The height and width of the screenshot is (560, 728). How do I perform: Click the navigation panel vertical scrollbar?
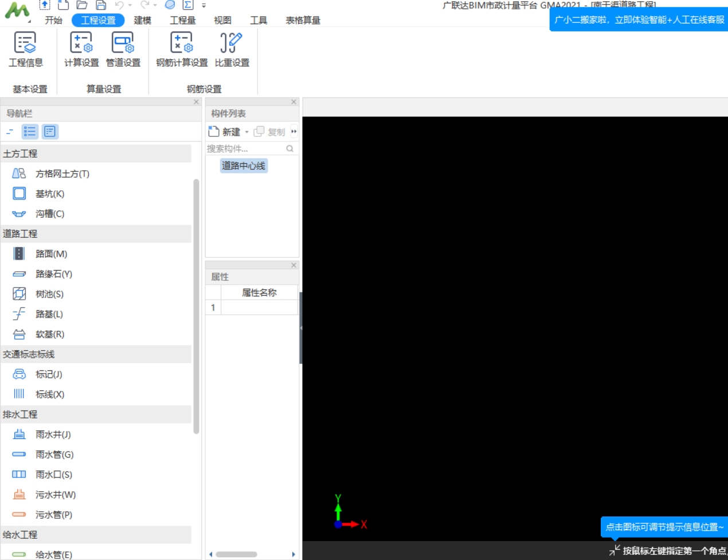tap(196, 306)
